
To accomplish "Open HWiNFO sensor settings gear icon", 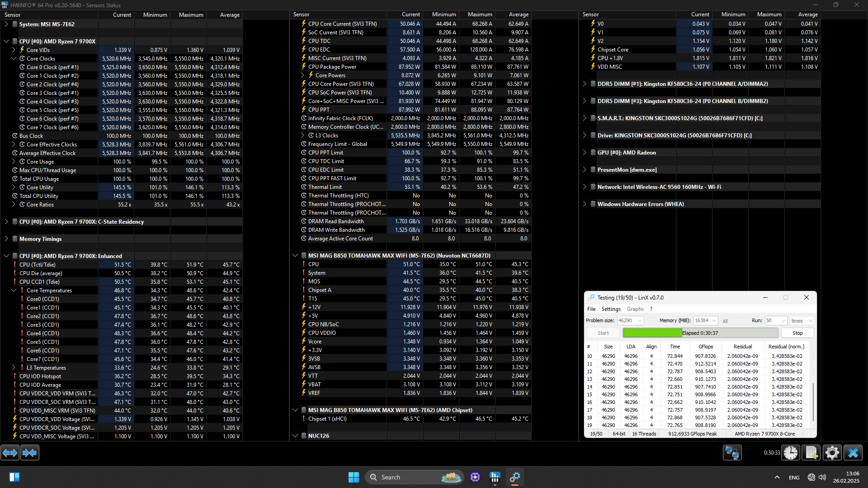I will point(832,452).
